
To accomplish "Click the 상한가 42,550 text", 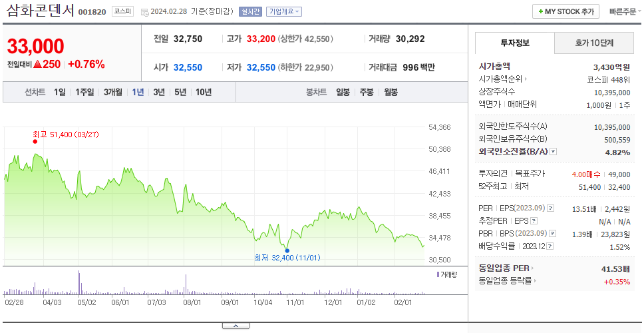I will point(305,39).
